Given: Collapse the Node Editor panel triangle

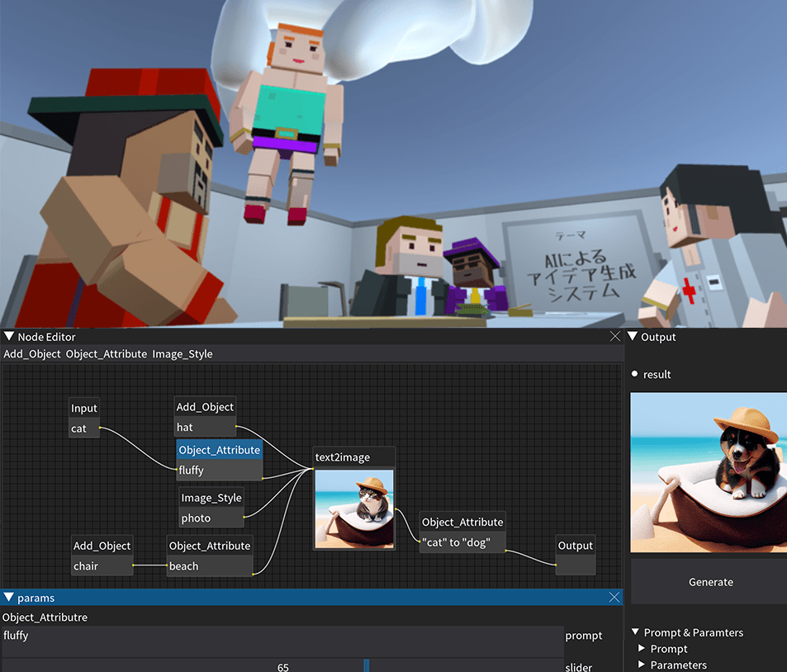Looking at the screenshot, I should pos(9,337).
